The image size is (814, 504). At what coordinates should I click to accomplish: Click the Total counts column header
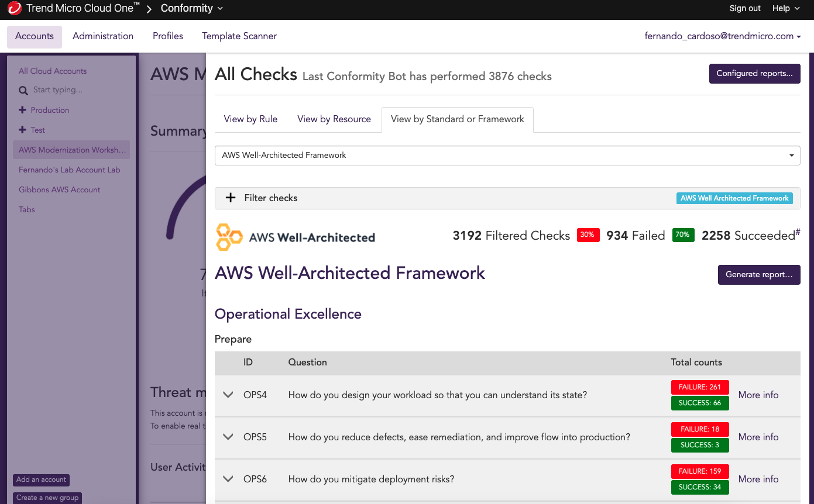pyautogui.click(x=696, y=363)
